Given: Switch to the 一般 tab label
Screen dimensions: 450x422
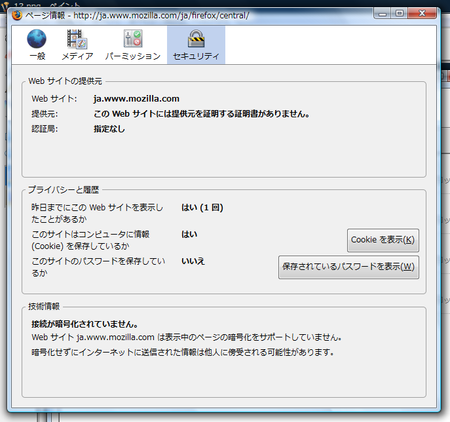Looking at the screenshot, I should 37,56.
